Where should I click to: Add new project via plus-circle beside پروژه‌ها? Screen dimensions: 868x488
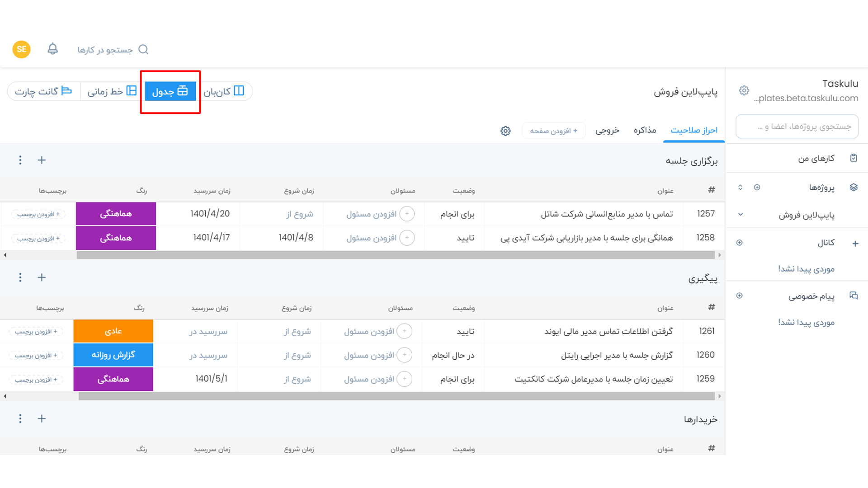(757, 187)
